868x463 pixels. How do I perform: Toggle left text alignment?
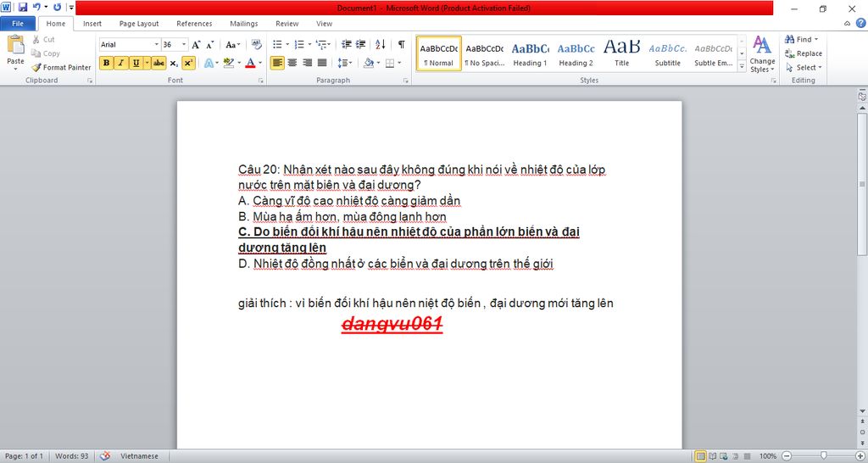tap(277, 63)
